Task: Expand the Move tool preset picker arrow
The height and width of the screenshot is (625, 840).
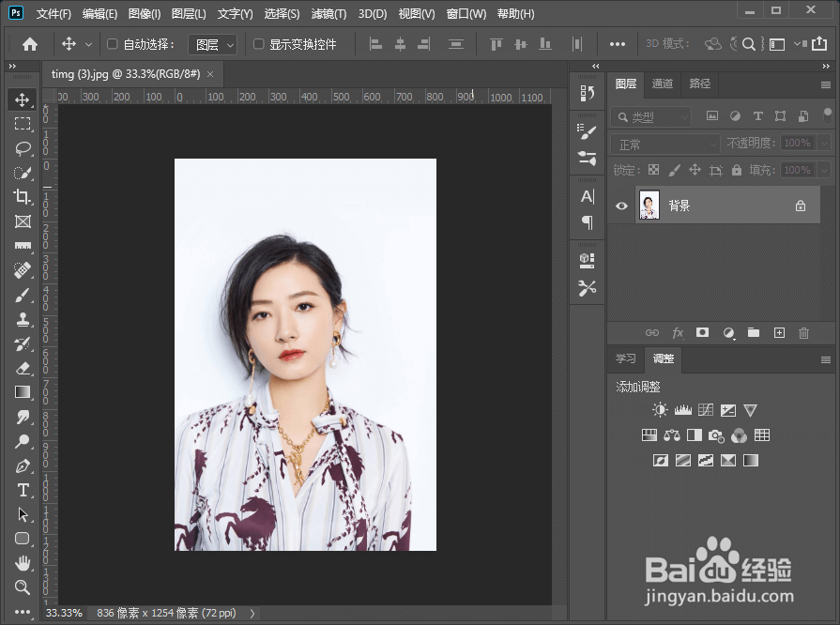Action: click(x=89, y=44)
